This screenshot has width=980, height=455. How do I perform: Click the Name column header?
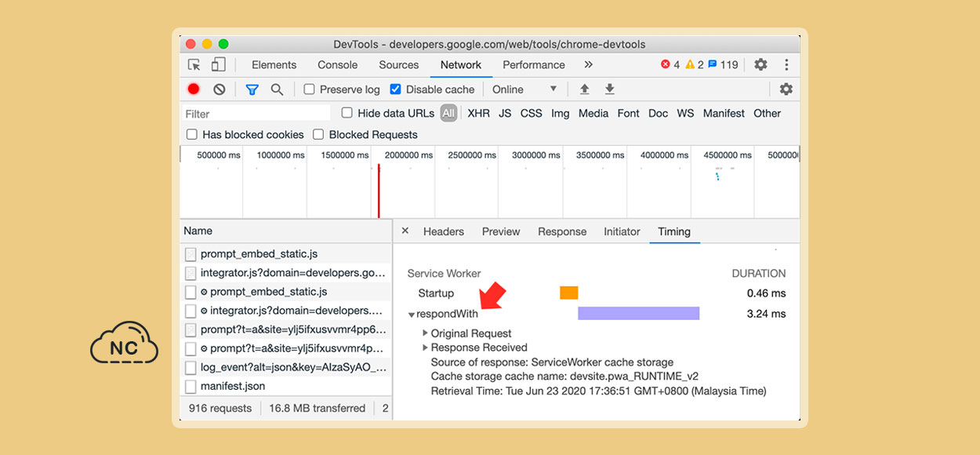tap(286, 231)
